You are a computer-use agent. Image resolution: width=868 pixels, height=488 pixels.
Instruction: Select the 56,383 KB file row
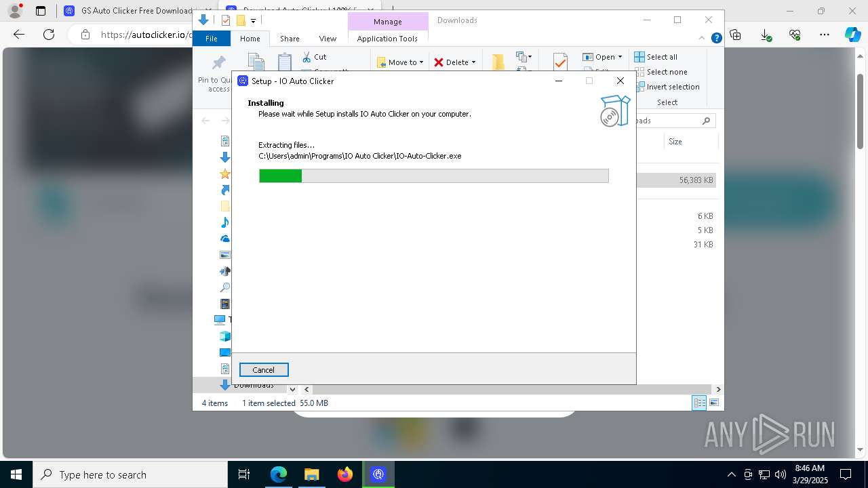pos(676,180)
